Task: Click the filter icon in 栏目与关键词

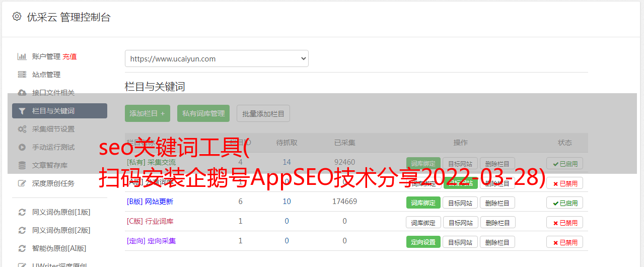Action: (22, 111)
